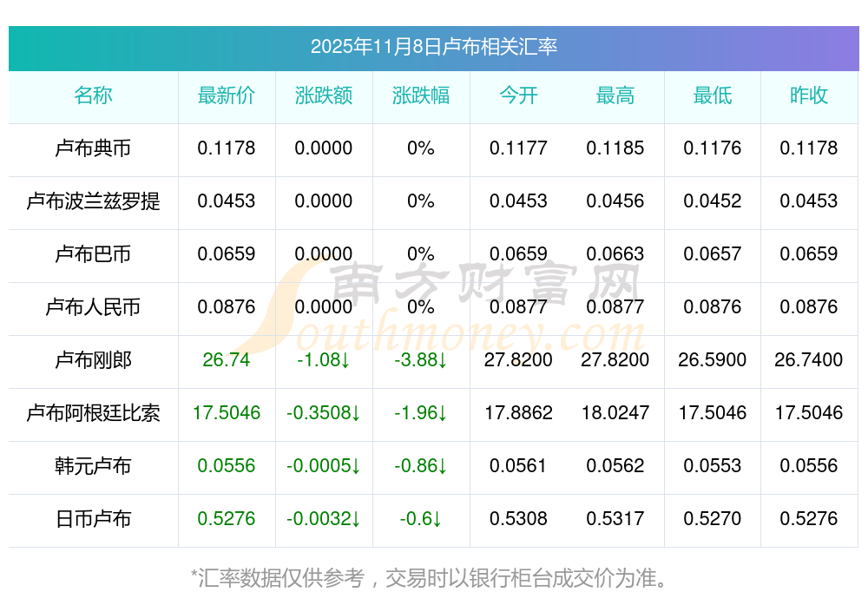Click the 2025年11月8日卢布相关汇率 title bar
This screenshot has width=868, height=605.
[433, 47]
